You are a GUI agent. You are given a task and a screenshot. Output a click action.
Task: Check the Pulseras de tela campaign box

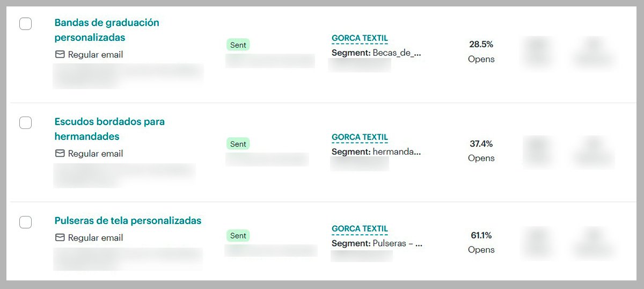25,222
